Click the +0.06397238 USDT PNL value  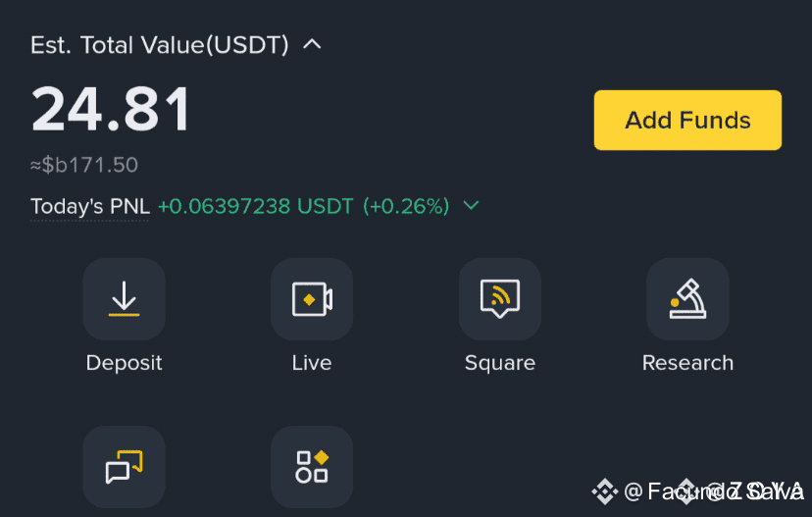256,206
